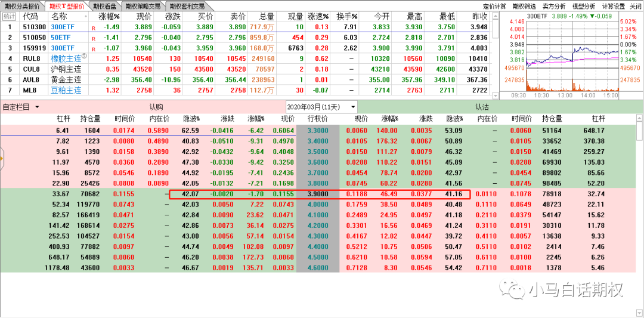Open 期权筛选 tool
The image size is (644, 318).
click(524, 6)
